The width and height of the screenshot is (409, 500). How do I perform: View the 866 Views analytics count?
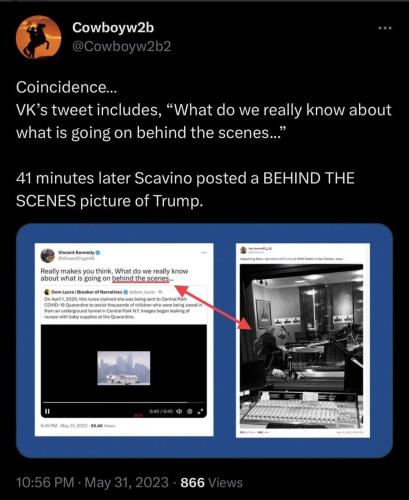[211, 482]
